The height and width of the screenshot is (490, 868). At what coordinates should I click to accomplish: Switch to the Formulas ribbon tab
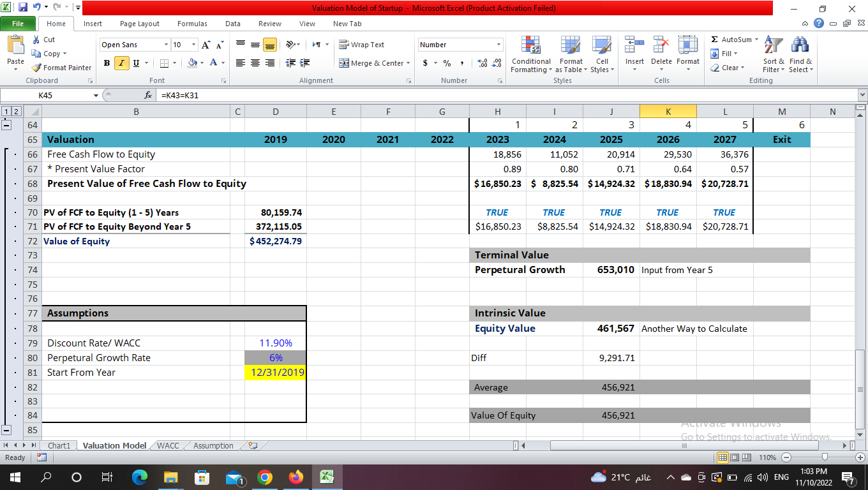pyautogui.click(x=192, y=24)
